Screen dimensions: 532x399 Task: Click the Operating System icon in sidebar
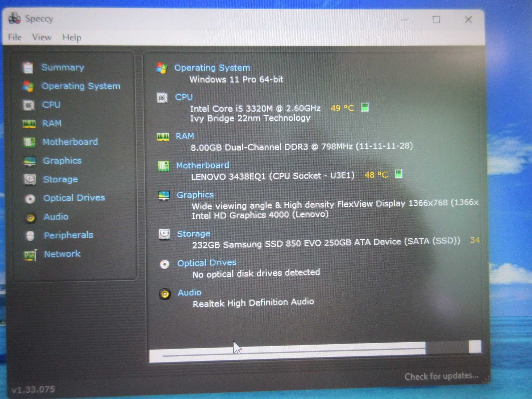[x=28, y=86]
